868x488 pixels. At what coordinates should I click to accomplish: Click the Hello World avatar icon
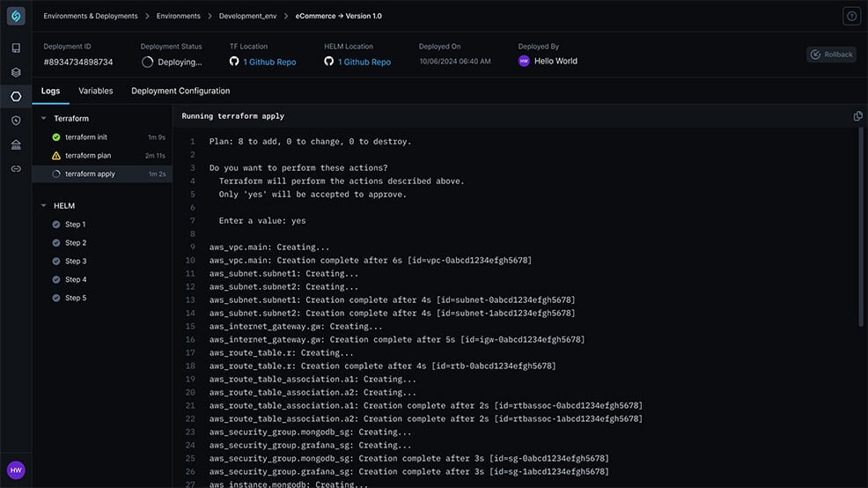pyautogui.click(x=524, y=61)
